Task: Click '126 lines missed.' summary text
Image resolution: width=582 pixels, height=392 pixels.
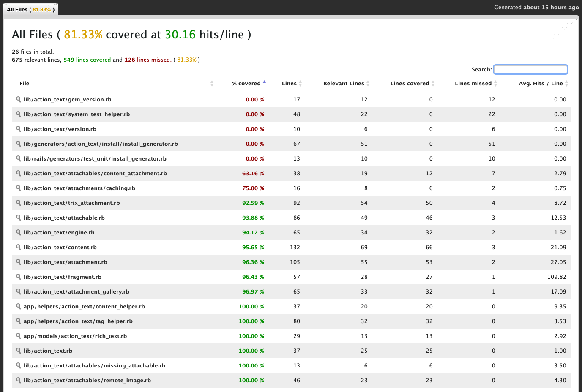Action: click(x=148, y=60)
